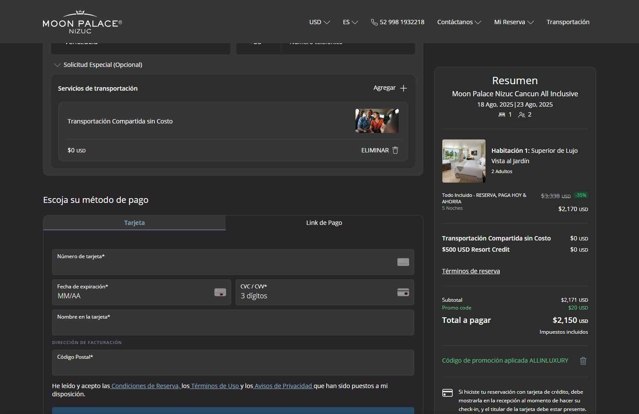
Task: Remove promo code ALLINLUXURY with trash icon
Action: tap(583, 361)
